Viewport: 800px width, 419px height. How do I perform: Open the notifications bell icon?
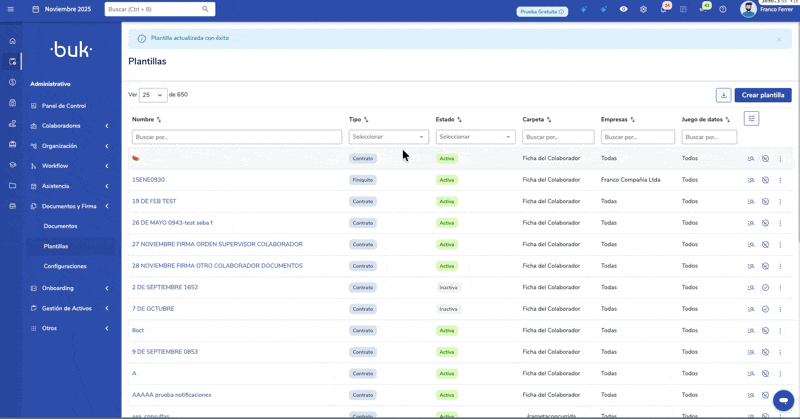(664, 9)
